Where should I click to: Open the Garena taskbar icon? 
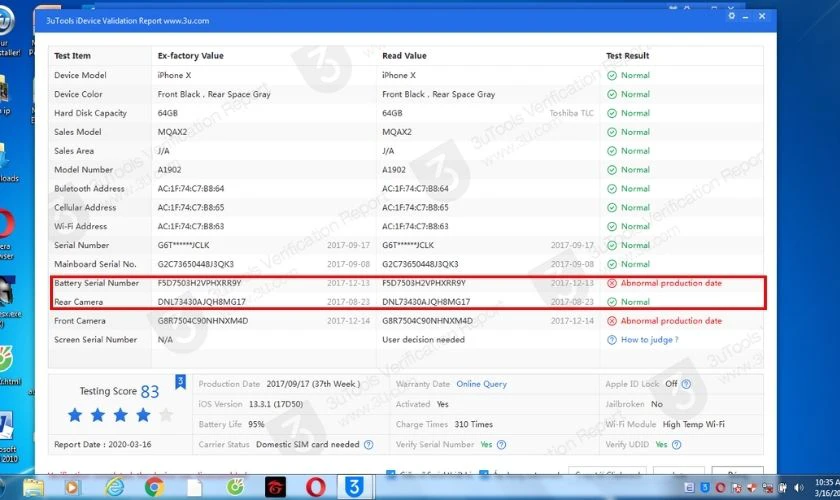click(x=275, y=487)
